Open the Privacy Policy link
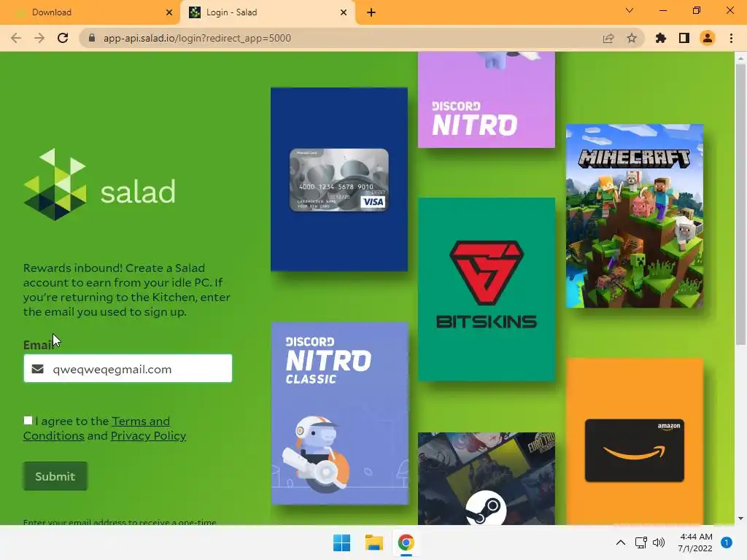This screenshot has height=560, width=747. (x=148, y=436)
